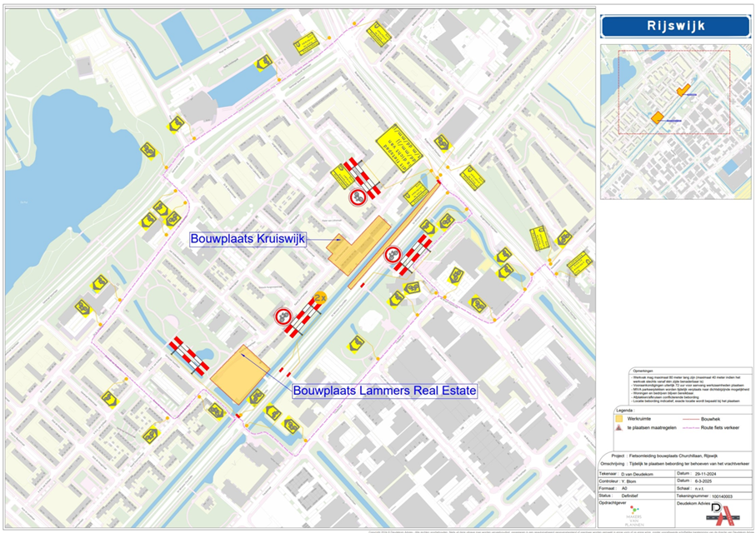Select the no-cycling sign beside the 2x badge
The width and height of the screenshot is (756, 533).
[283, 316]
